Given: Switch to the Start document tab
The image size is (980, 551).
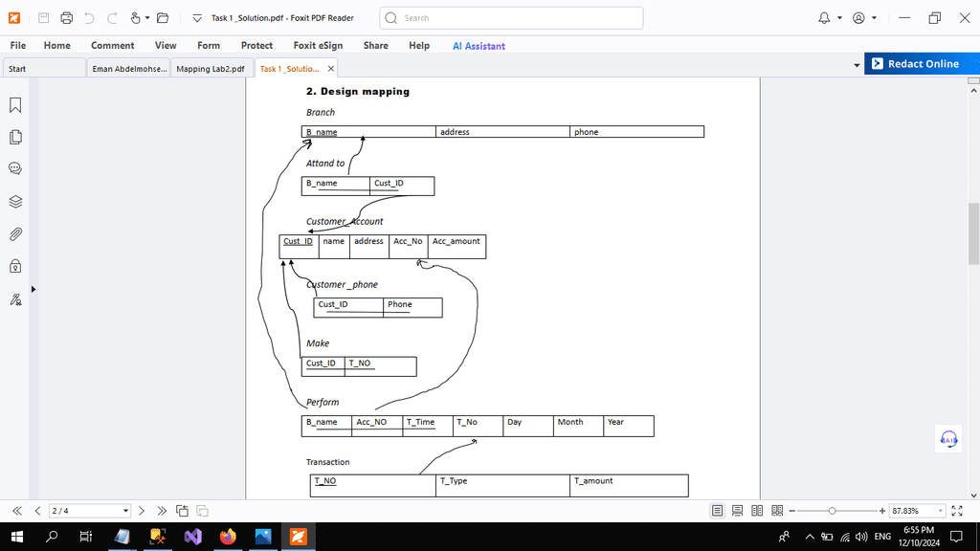Looking at the screenshot, I should (x=44, y=69).
